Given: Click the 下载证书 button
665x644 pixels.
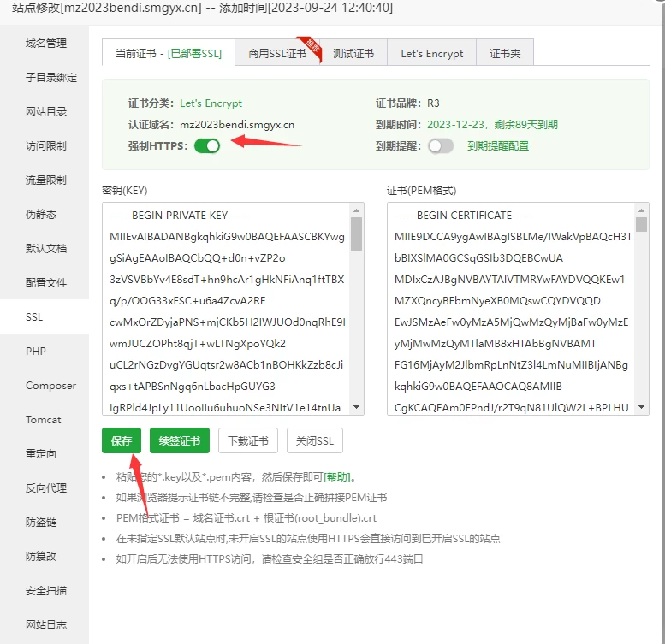Looking at the screenshot, I should coord(248,440).
